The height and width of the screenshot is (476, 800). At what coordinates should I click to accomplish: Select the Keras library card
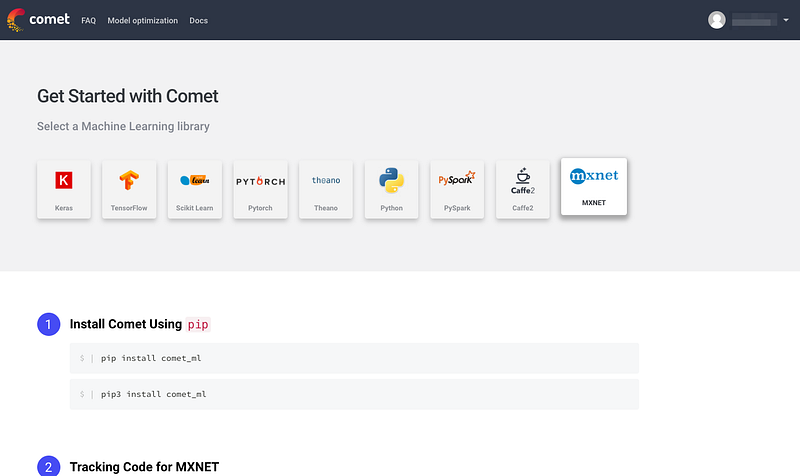coord(64,189)
